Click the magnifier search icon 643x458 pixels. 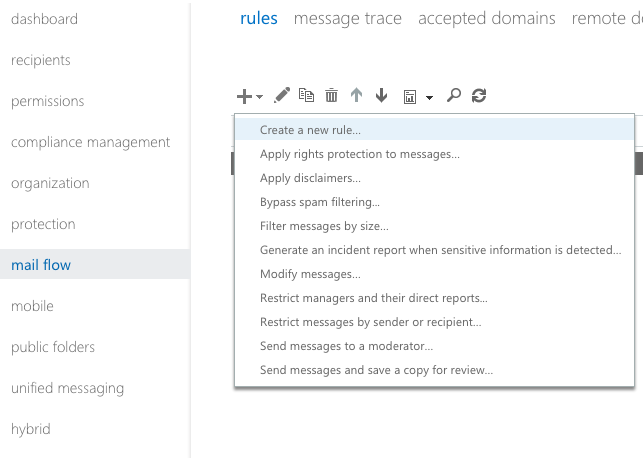[454, 95]
